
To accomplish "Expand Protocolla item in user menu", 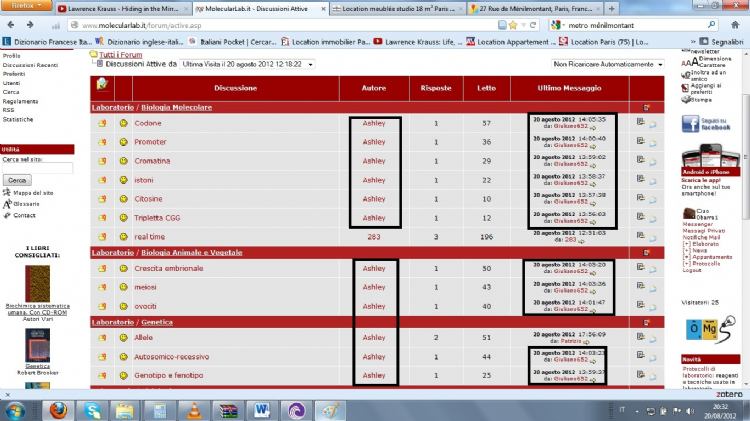I will point(686,264).
